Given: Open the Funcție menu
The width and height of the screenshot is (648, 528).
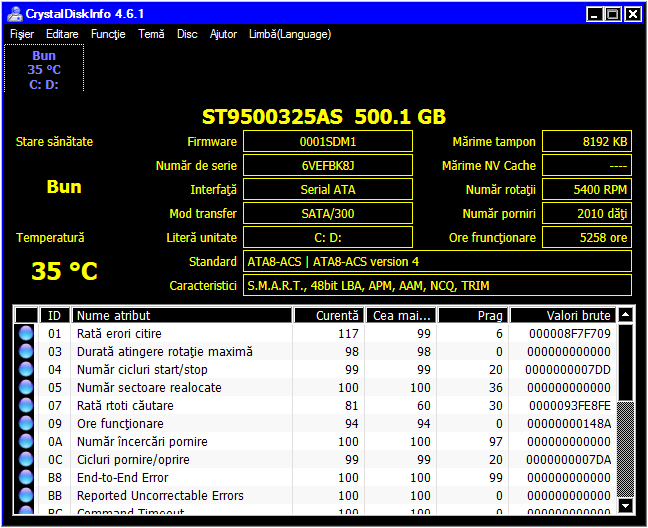Looking at the screenshot, I should point(108,34).
